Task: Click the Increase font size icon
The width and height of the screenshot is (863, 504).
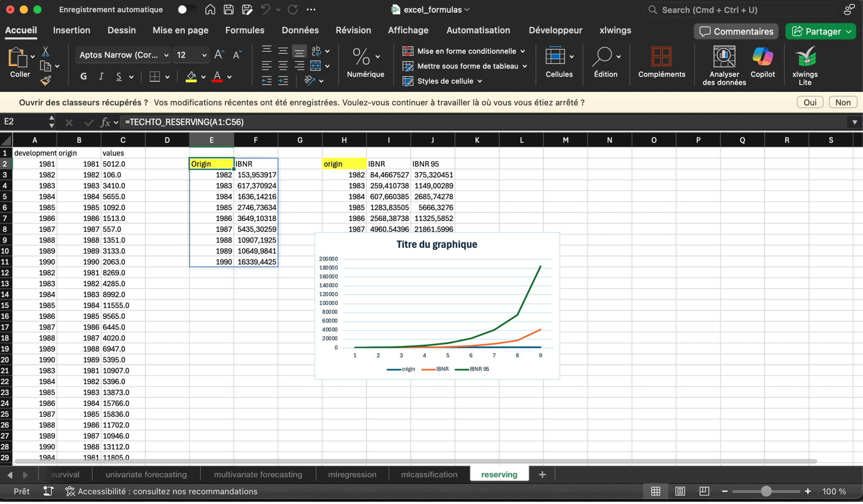Action: pyautogui.click(x=219, y=55)
